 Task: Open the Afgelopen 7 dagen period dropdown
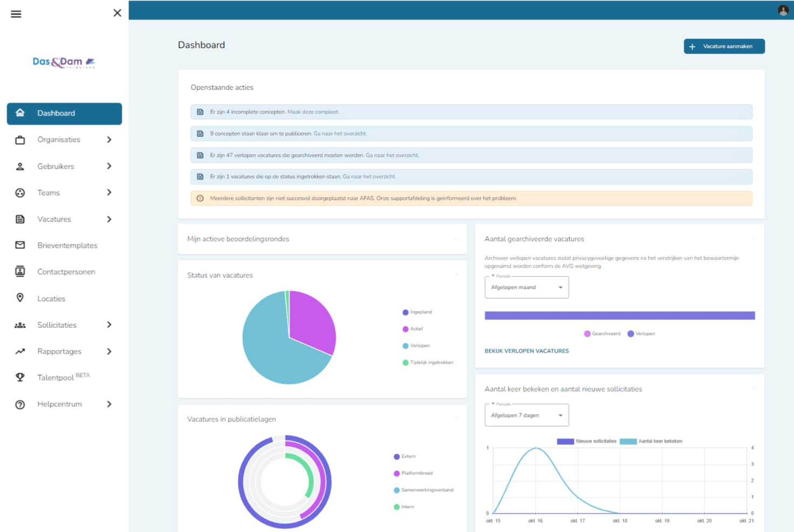pyautogui.click(x=526, y=415)
